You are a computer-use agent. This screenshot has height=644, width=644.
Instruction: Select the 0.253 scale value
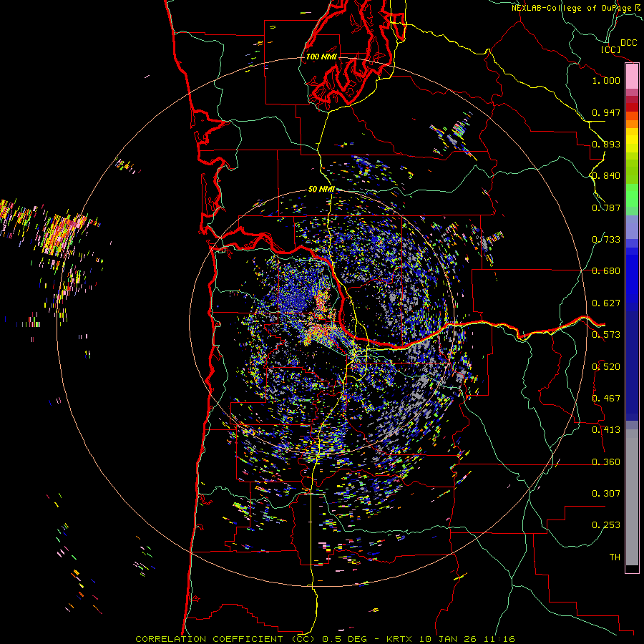click(x=606, y=525)
